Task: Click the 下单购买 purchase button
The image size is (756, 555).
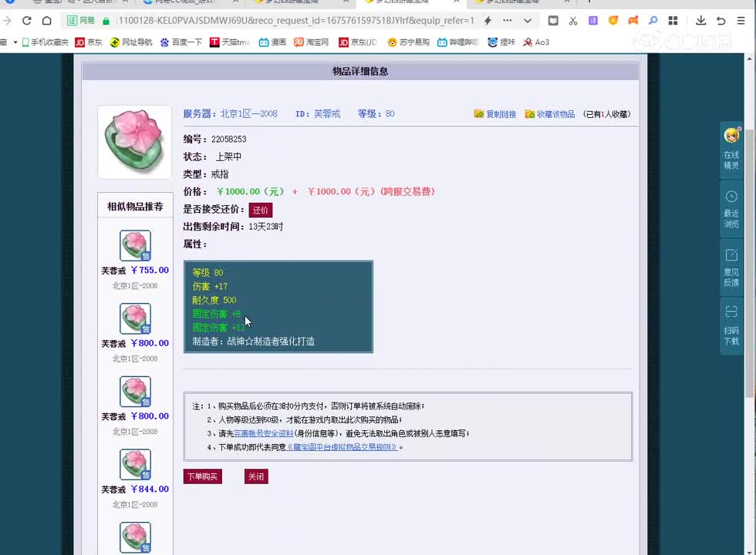Action: (x=202, y=476)
